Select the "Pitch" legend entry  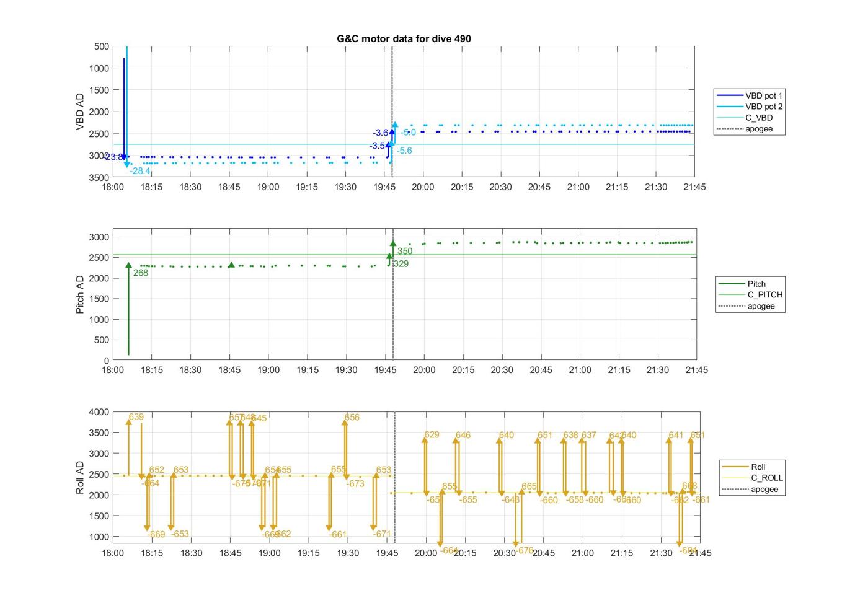coord(756,284)
